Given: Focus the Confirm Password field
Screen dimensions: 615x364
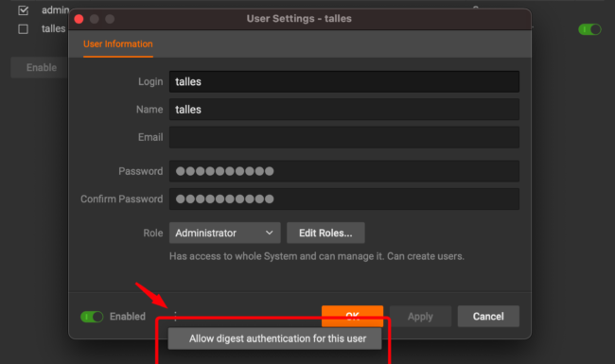Looking at the screenshot, I should pos(344,199).
